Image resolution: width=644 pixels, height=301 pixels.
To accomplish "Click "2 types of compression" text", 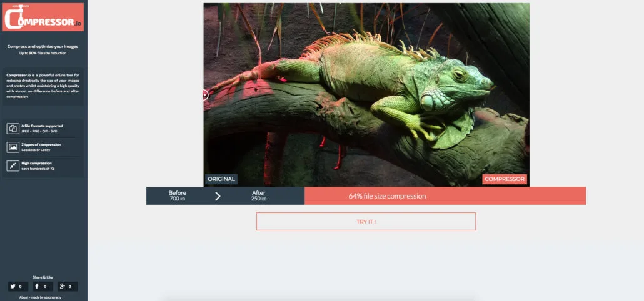I will (41, 144).
